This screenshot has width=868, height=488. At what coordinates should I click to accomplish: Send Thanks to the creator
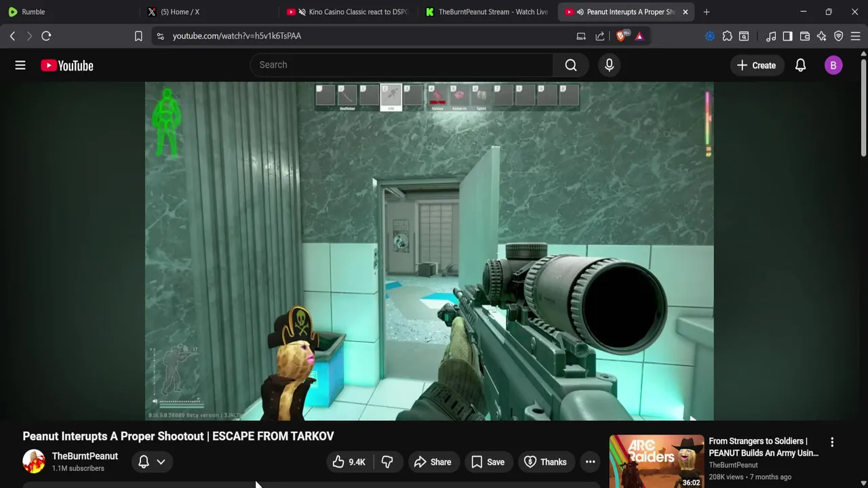[x=545, y=462]
